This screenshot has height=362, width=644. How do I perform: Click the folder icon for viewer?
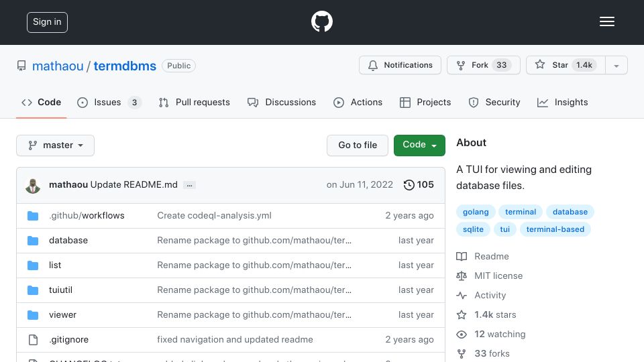33,315
